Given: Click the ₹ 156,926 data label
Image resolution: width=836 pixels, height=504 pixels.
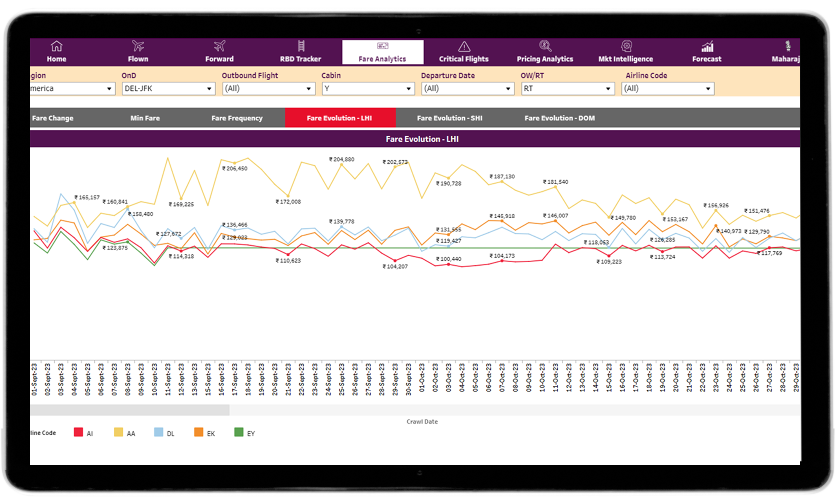Looking at the screenshot, I should pos(716,205).
